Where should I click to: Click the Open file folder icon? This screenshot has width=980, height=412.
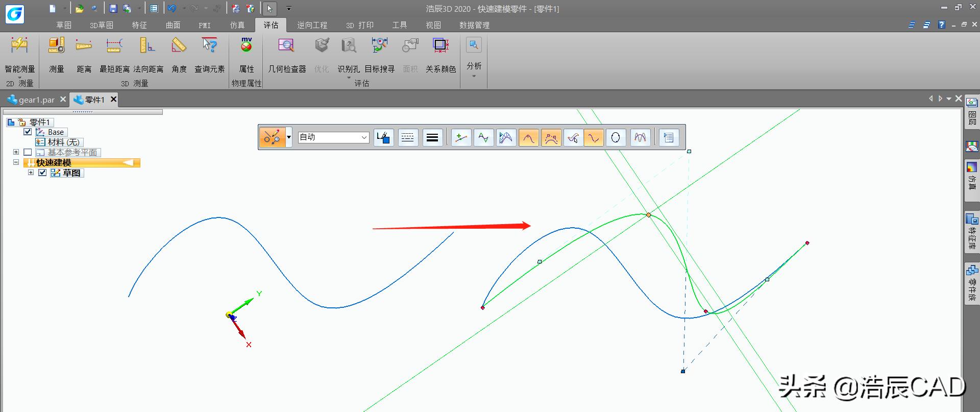pos(79,9)
